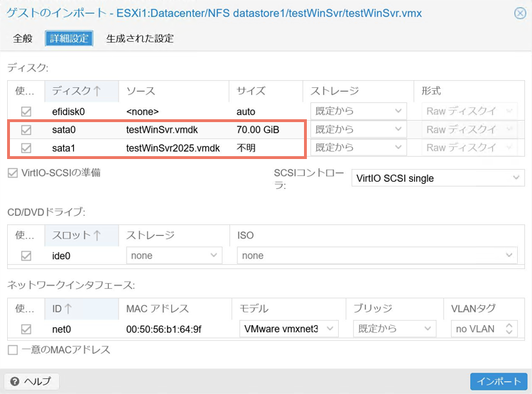
Task: Uncheck VirtIO-SCSIの準備 option
Action: 13,173
